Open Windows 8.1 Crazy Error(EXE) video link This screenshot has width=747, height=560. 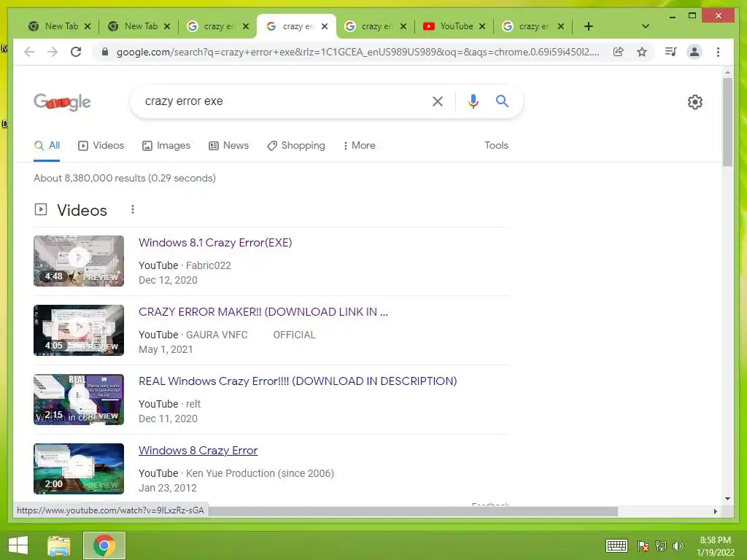click(215, 243)
